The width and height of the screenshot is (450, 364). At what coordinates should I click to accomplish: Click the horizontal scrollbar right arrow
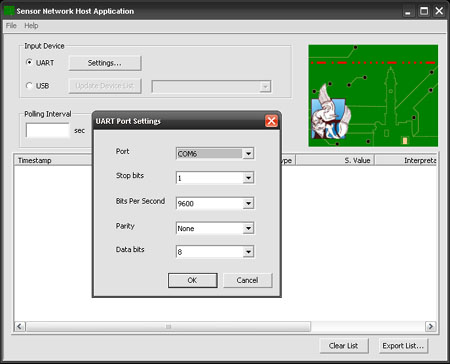click(x=430, y=326)
